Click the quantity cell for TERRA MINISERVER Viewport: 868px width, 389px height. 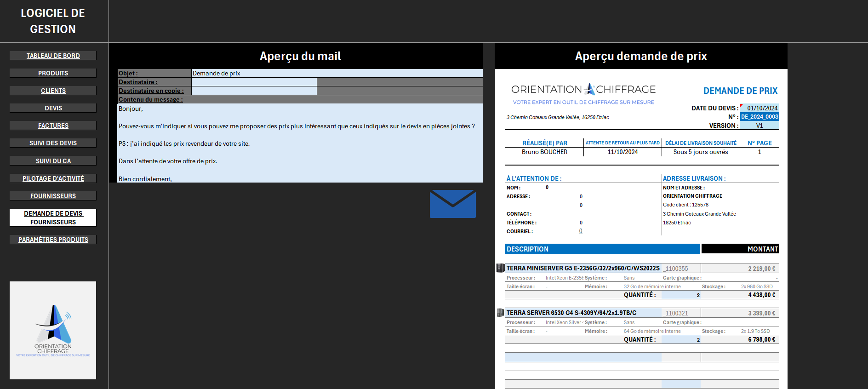[x=681, y=295]
